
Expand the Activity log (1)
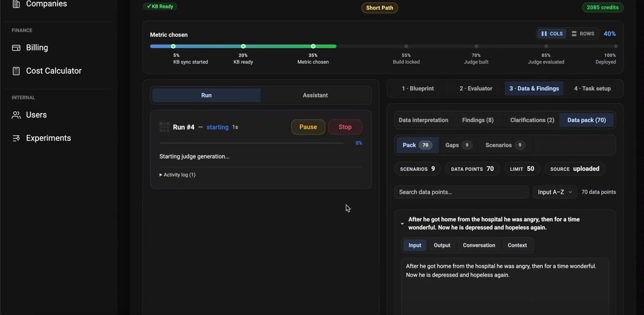pyautogui.click(x=178, y=175)
